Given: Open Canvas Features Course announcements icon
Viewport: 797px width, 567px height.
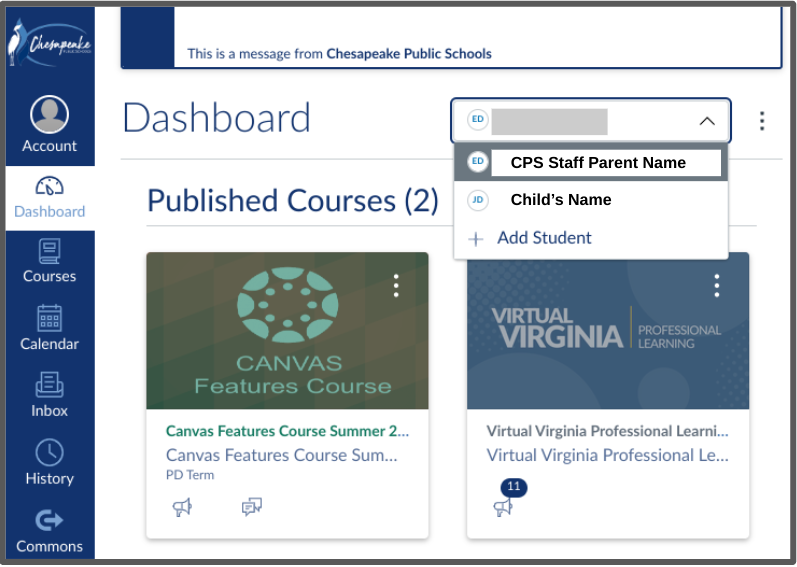Looking at the screenshot, I should (182, 507).
